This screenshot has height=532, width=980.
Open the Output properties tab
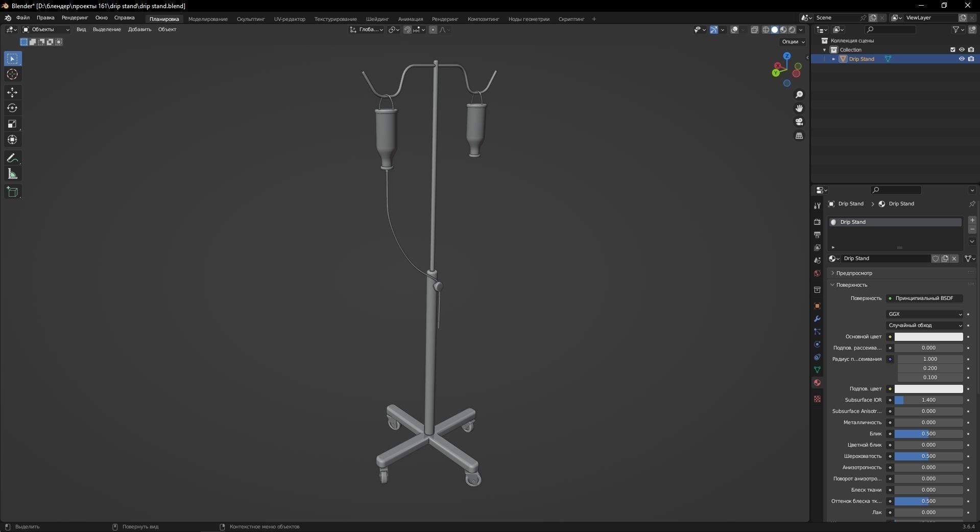pos(817,235)
